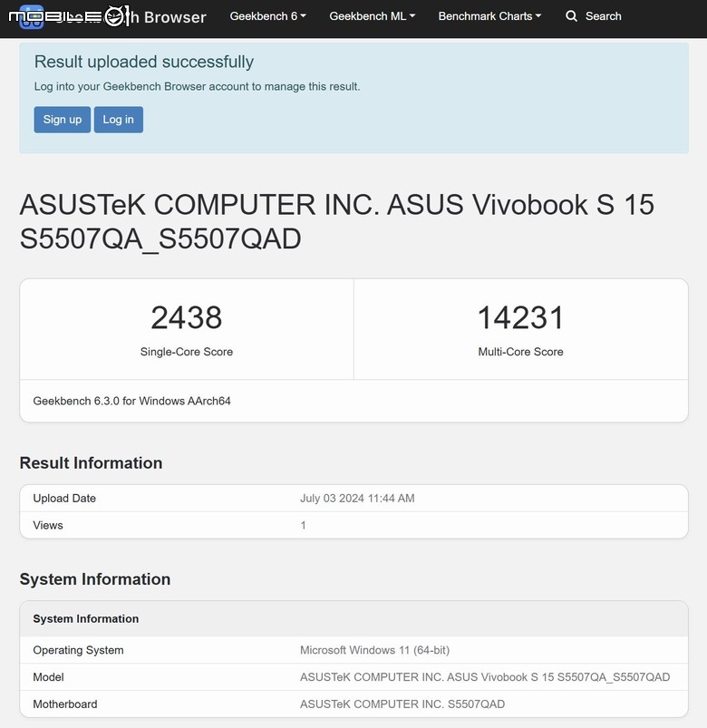Click the Multi-Core Score label
Viewport: 707px width, 728px height.
(520, 352)
